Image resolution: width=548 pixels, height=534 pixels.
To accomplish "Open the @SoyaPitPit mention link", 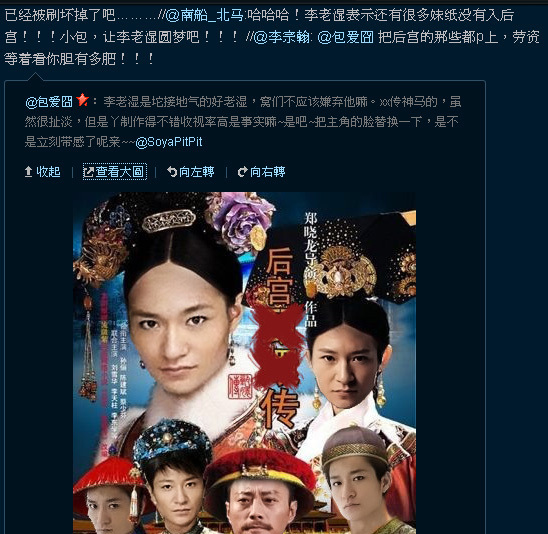I will [x=169, y=142].
